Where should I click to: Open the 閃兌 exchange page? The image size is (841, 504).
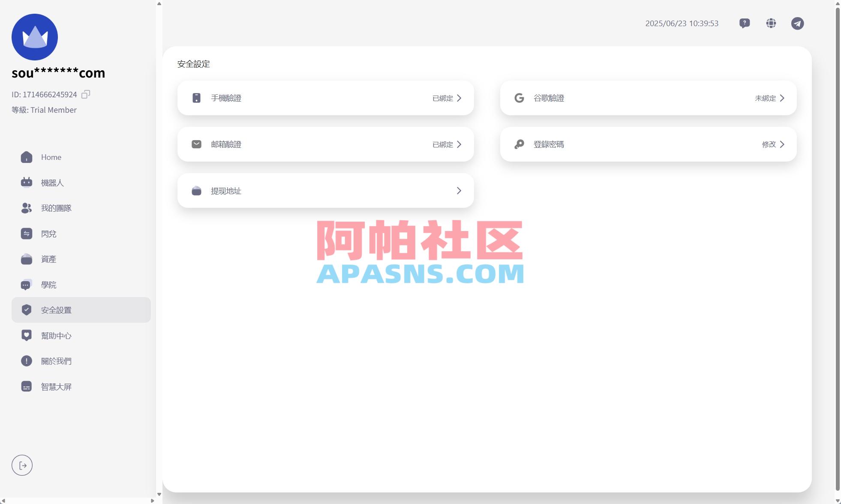click(x=48, y=233)
